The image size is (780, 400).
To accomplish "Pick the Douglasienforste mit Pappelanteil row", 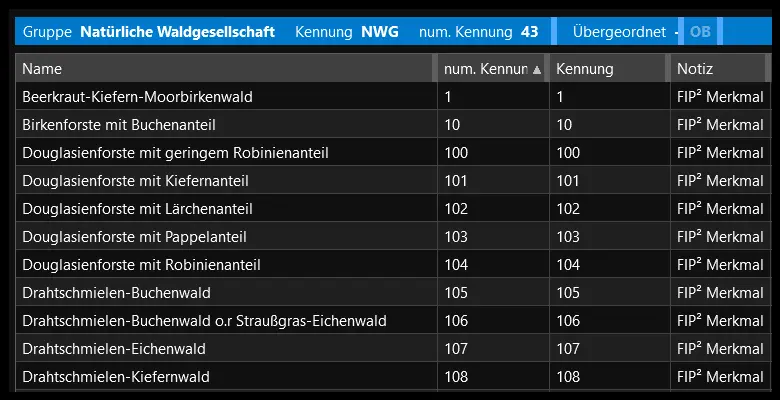I will click(134, 237).
